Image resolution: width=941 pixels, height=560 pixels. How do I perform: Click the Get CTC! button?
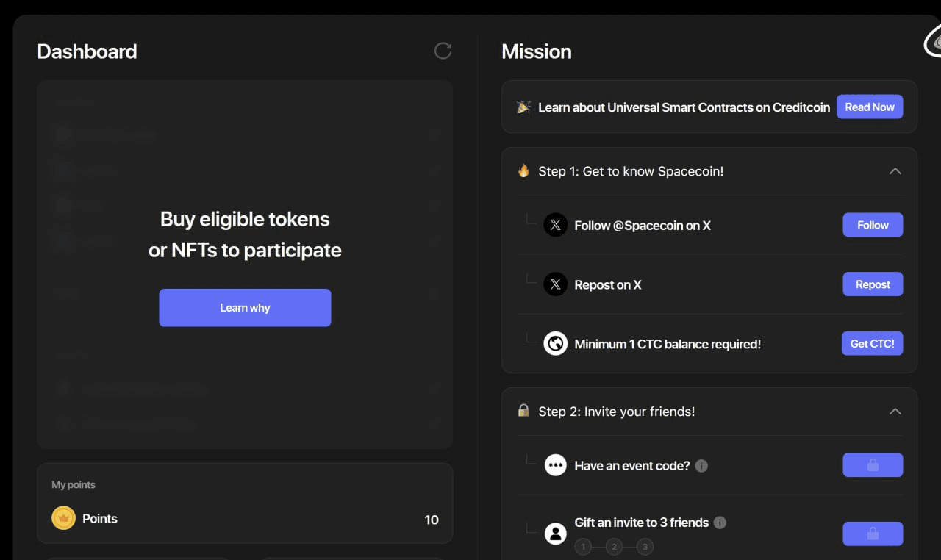point(872,343)
